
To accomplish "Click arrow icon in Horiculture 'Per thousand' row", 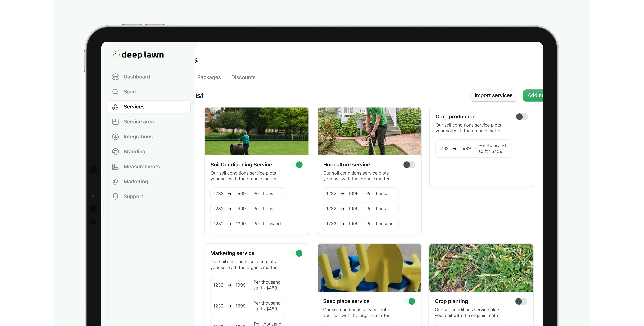I will [x=342, y=224].
